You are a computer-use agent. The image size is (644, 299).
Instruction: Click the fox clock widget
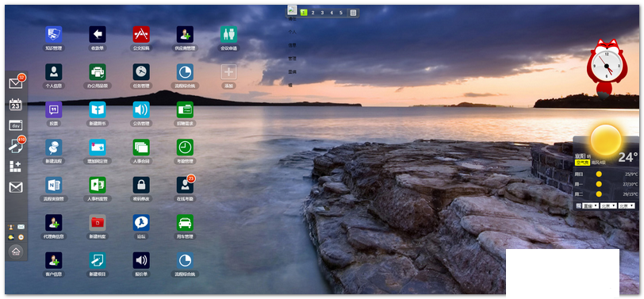point(607,69)
